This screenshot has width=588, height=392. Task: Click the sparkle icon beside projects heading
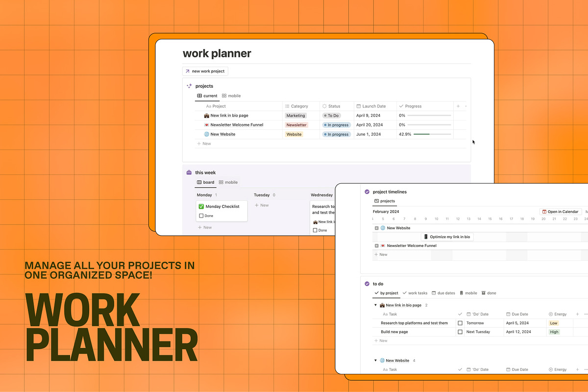189,86
